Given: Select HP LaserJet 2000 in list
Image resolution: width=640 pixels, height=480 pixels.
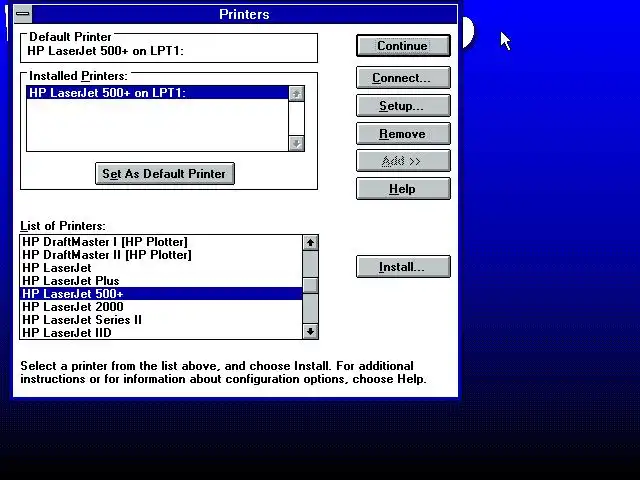Looking at the screenshot, I should pos(161,307).
